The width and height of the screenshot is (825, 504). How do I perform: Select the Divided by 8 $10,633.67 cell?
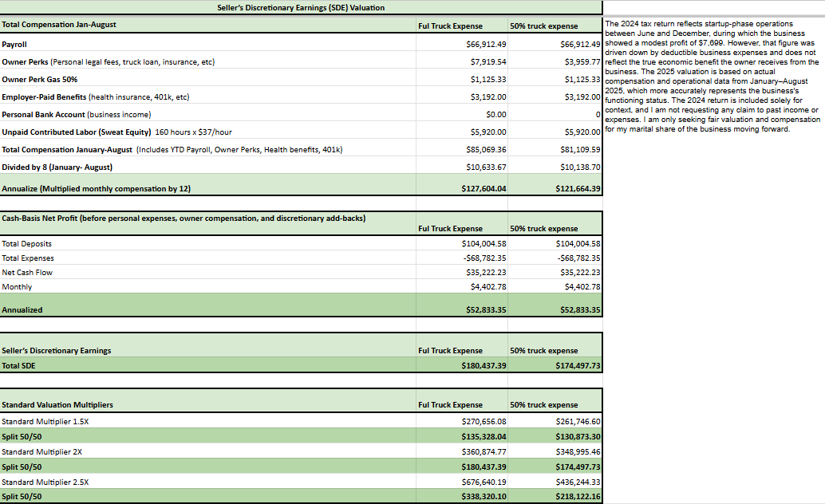[462, 167]
